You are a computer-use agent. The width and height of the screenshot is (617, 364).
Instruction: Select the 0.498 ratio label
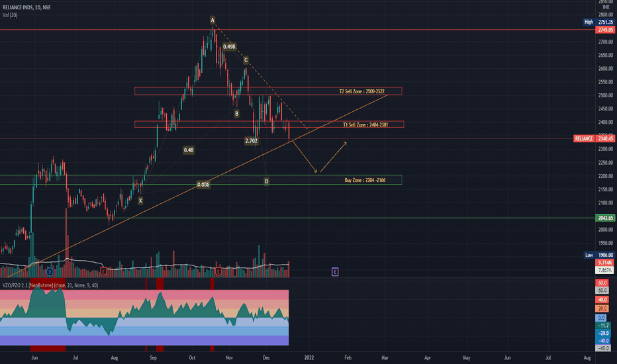229,47
